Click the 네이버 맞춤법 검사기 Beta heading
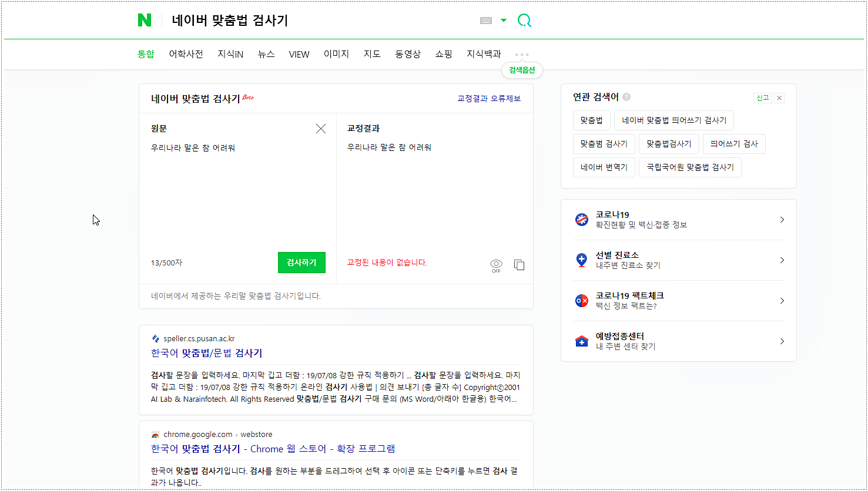The width and height of the screenshot is (868, 491). click(x=202, y=99)
